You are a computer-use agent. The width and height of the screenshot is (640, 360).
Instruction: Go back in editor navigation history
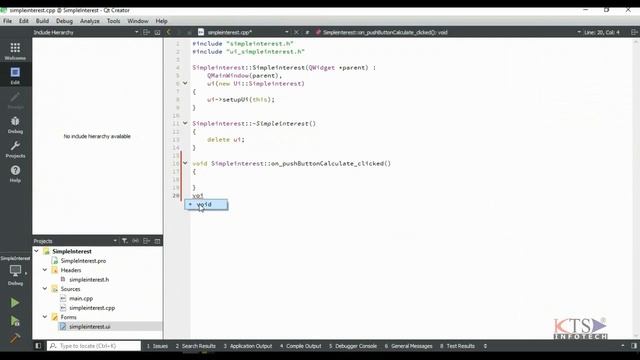(x=169, y=32)
